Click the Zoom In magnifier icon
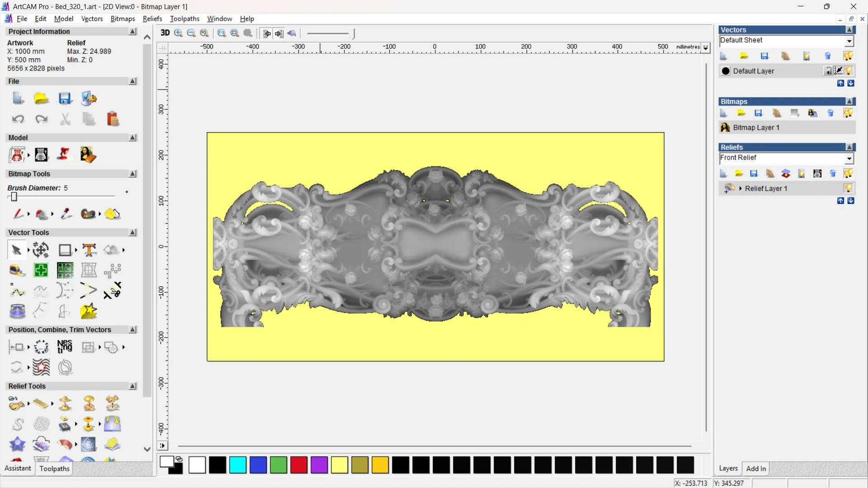868x488 pixels. click(178, 33)
